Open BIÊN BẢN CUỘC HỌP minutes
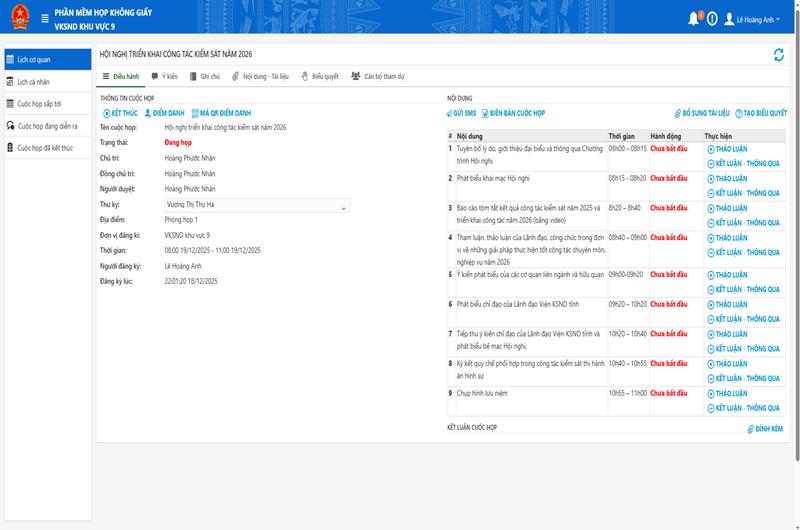Screen dimensions: 800x530 point(513,113)
